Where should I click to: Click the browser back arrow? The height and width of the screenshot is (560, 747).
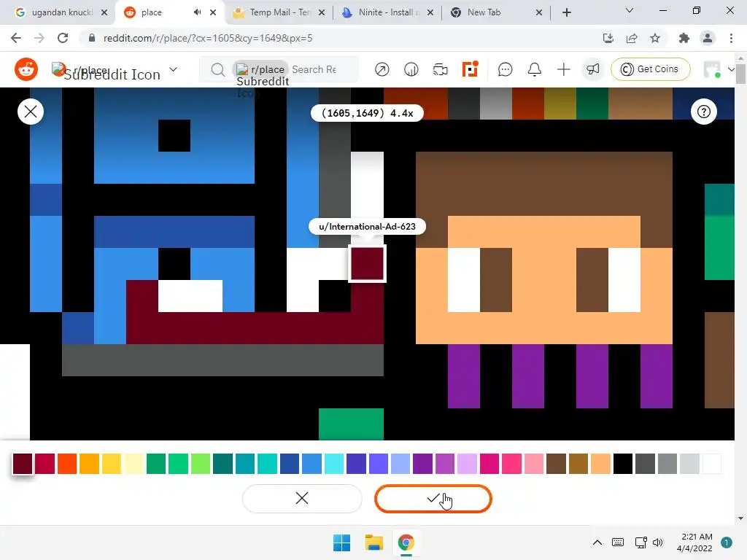(x=16, y=38)
